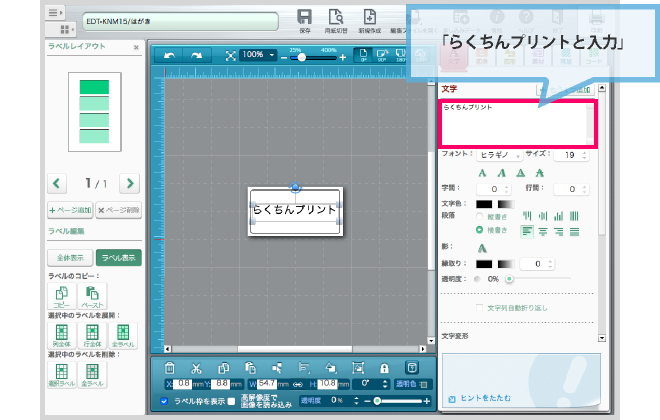The width and height of the screenshot is (660, 420).
Task: Click the fit-to-label frame icon
Action: tap(358, 368)
